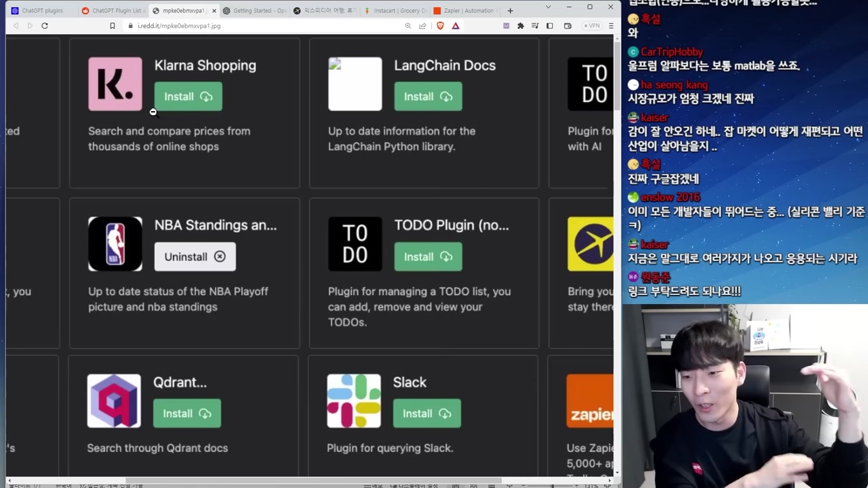Switch to the Getting Started tab
868x488 pixels.
tap(255, 10)
